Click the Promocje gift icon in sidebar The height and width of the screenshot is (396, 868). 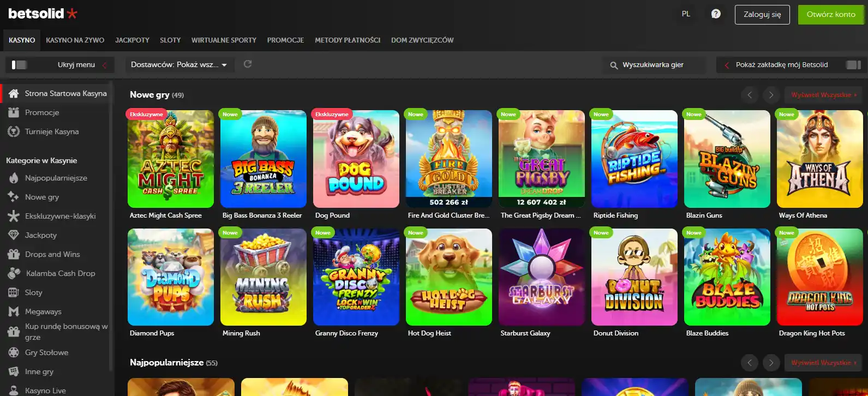[x=14, y=112]
